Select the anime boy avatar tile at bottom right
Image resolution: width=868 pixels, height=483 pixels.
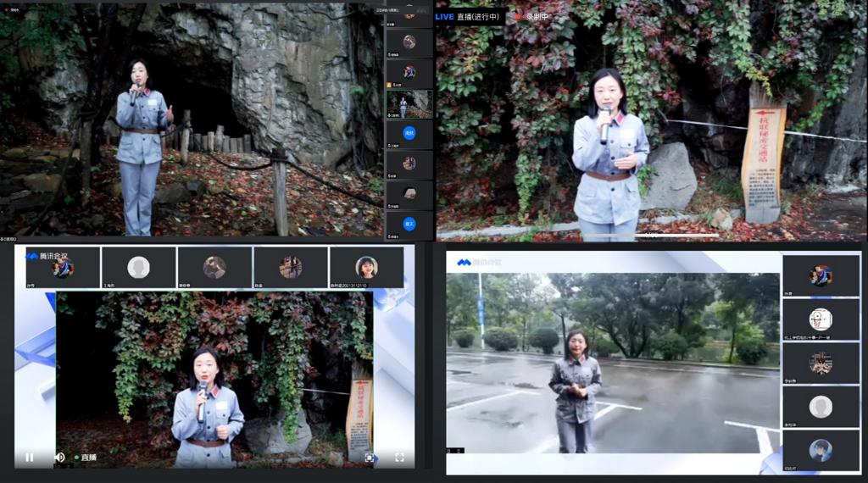(x=820, y=450)
